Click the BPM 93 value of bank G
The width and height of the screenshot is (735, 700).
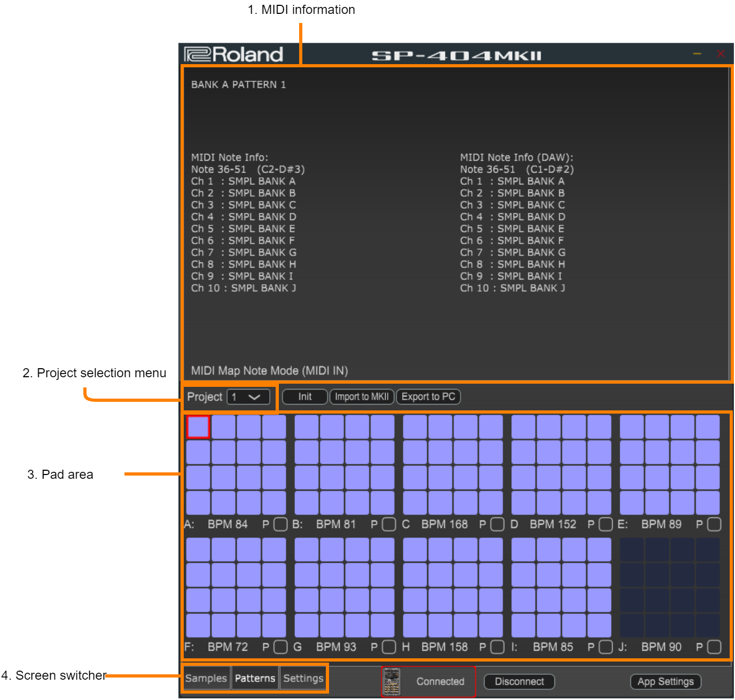[336, 647]
